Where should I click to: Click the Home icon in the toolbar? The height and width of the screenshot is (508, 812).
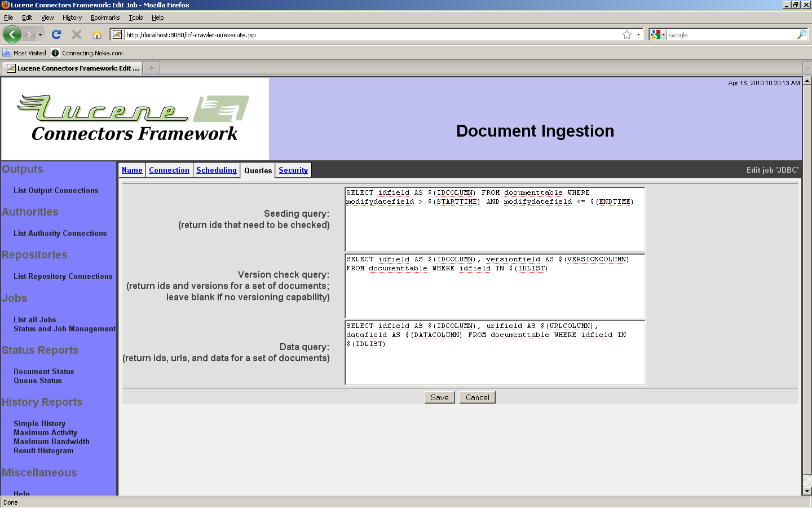97,34
